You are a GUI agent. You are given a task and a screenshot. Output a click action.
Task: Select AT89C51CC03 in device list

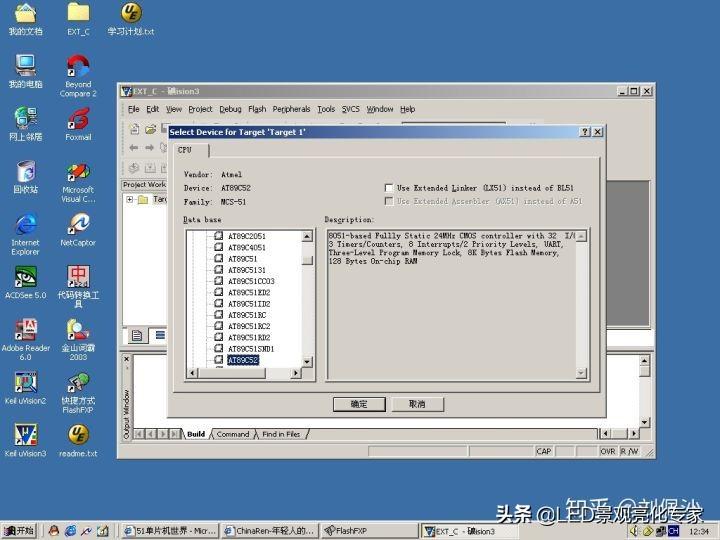click(x=251, y=281)
